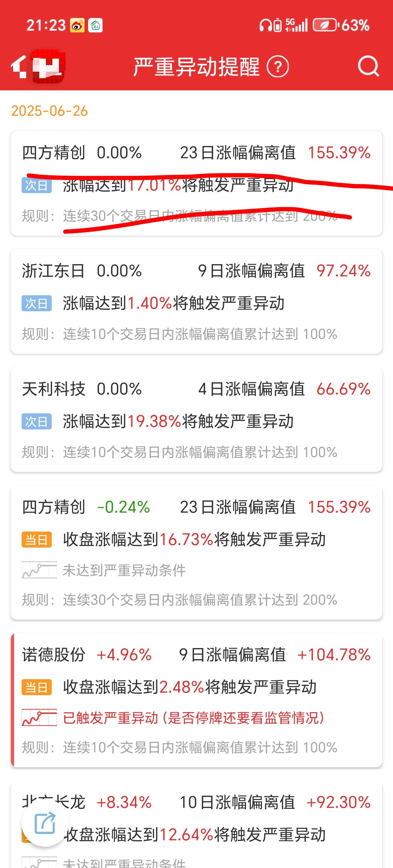Tap the floating share button
This screenshot has width=393, height=868.
tap(45, 823)
